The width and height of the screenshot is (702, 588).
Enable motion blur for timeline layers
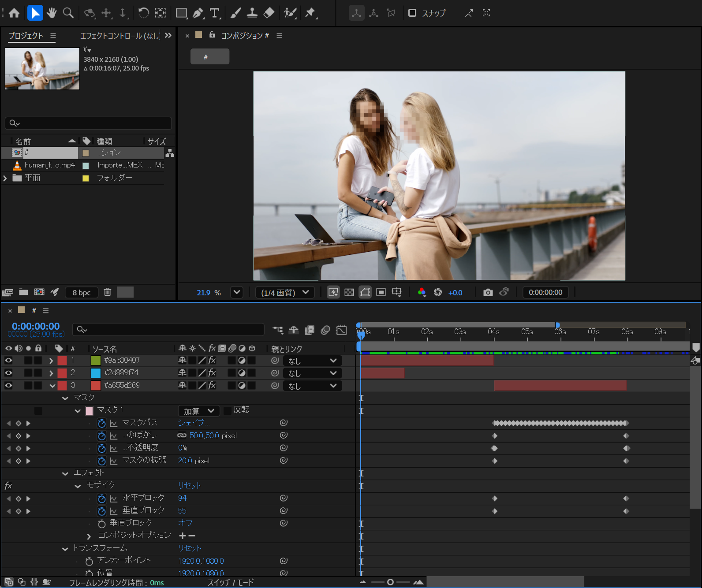tap(325, 330)
